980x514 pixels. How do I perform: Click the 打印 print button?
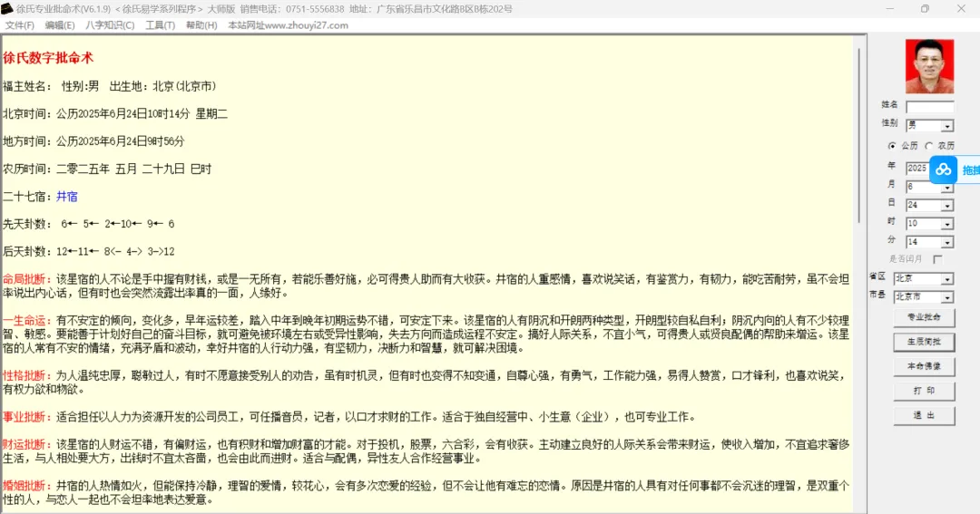pos(924,391)
